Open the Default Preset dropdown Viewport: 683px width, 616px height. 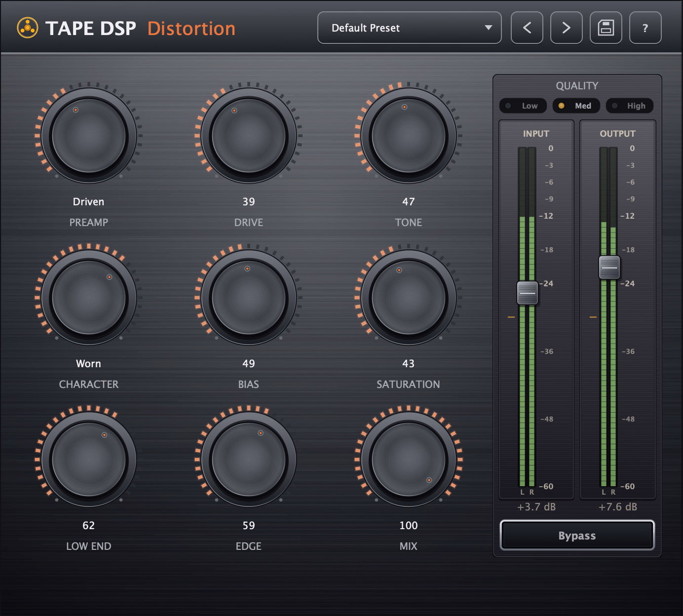pos(410,28)
